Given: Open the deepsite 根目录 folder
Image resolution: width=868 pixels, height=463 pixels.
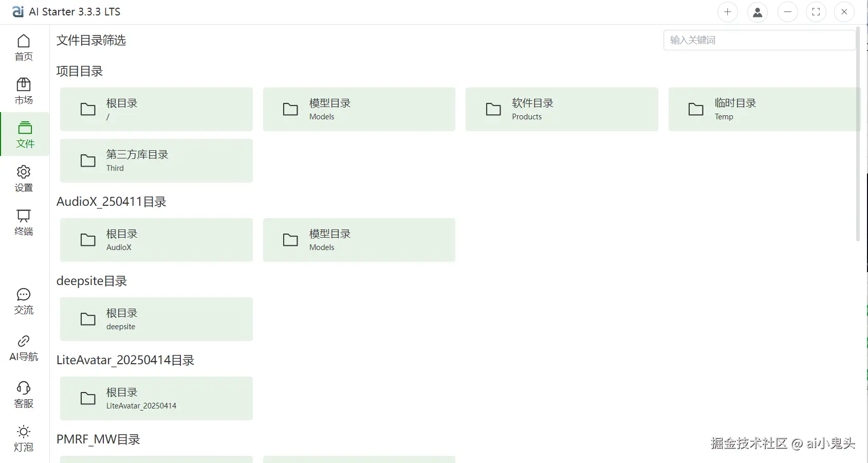Looking at the screenshot, I should pyautogui.click(x=156, y=319).
